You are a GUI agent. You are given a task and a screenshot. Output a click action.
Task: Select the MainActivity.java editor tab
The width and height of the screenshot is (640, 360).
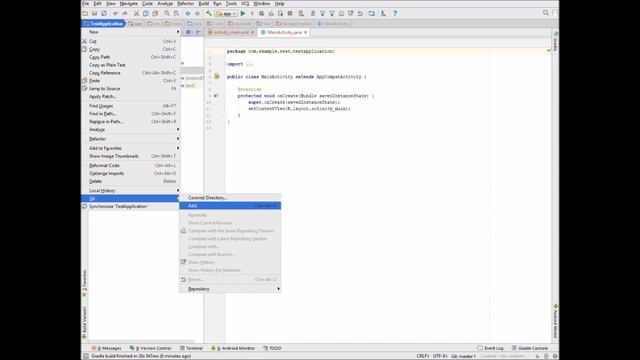284,32
